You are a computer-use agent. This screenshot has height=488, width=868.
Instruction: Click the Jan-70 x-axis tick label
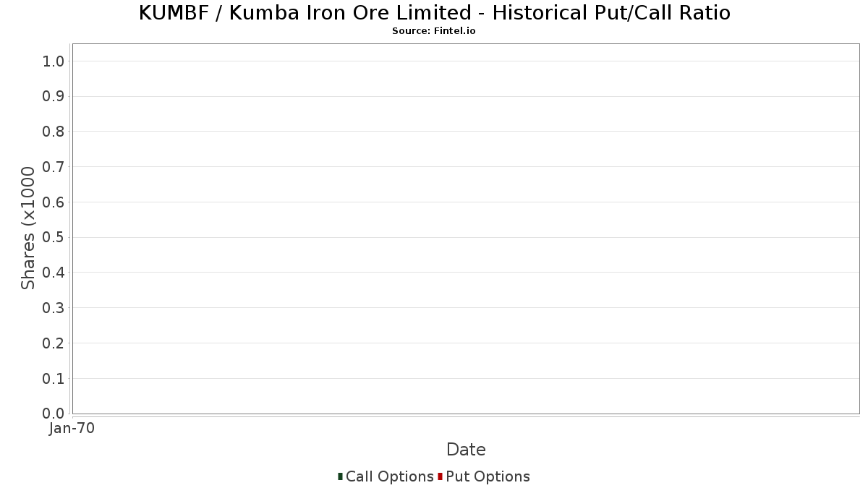pyautogui.click(x=72, y=429)
